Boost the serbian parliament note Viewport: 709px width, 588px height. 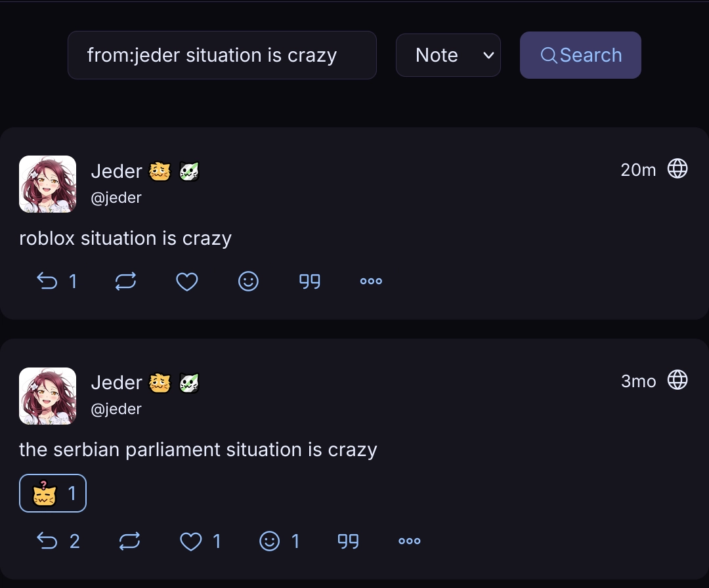click(130, 541)
